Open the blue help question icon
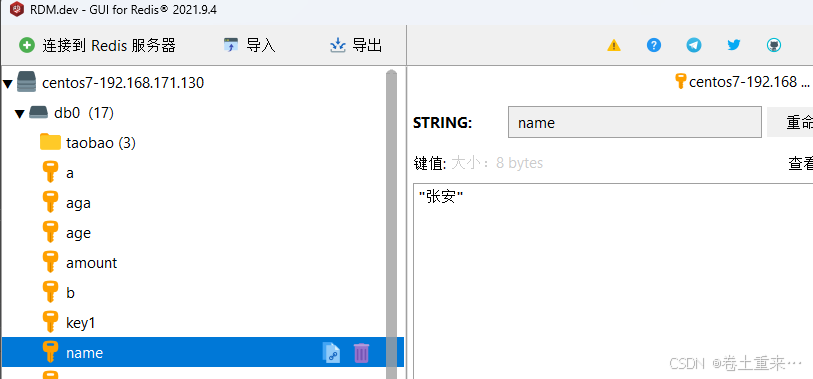Image resolution: width=813 pixels, height=379 pixels. click(x=654, y=45)
